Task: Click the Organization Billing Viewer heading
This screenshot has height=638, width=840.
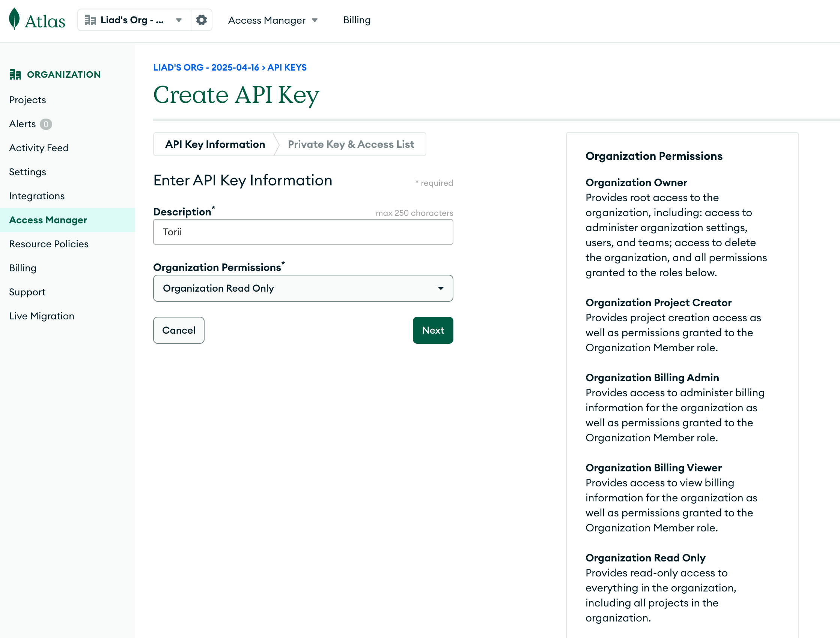Action: (x=653, y=468)
